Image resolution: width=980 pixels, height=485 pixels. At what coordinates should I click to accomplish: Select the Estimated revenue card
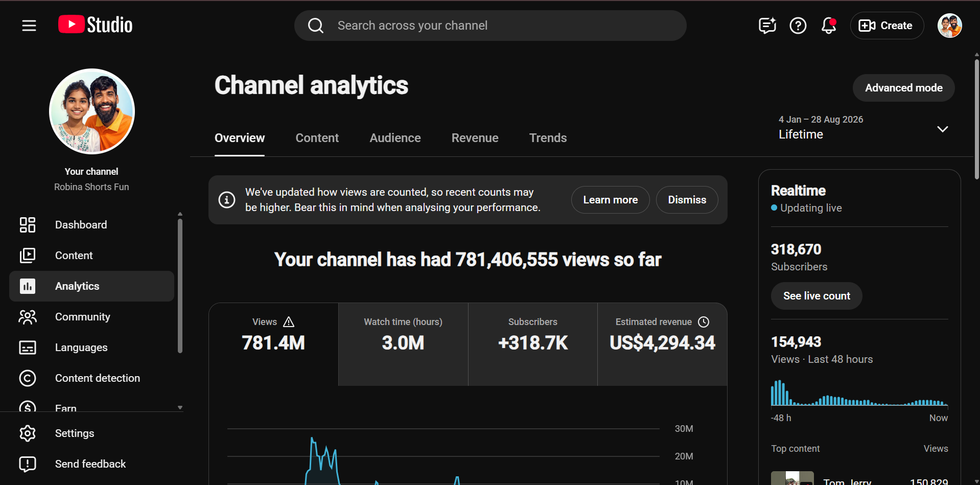[x=662, y=344]
